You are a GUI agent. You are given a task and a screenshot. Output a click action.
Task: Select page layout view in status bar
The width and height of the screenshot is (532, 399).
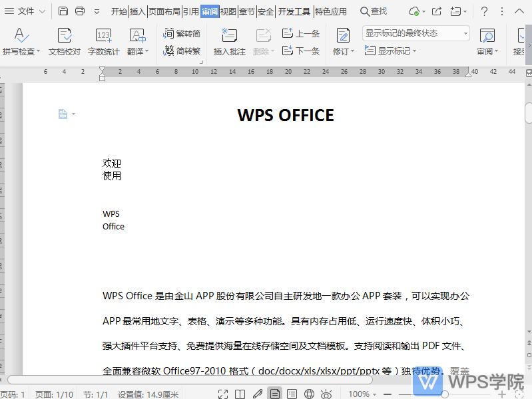coord(274,394)
